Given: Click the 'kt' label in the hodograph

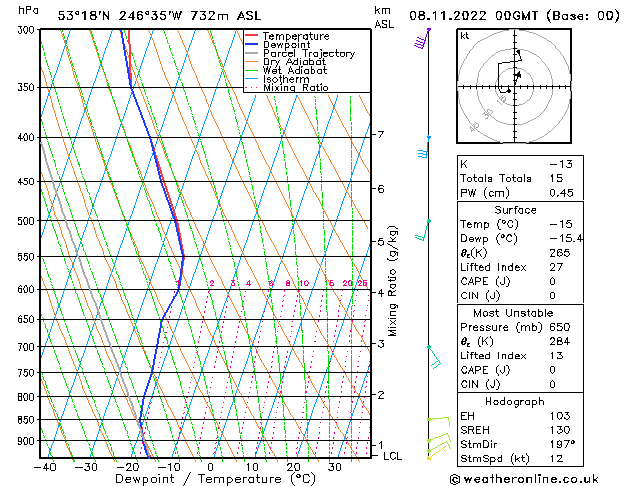Looking at the screenshot, I should point(464,35).
